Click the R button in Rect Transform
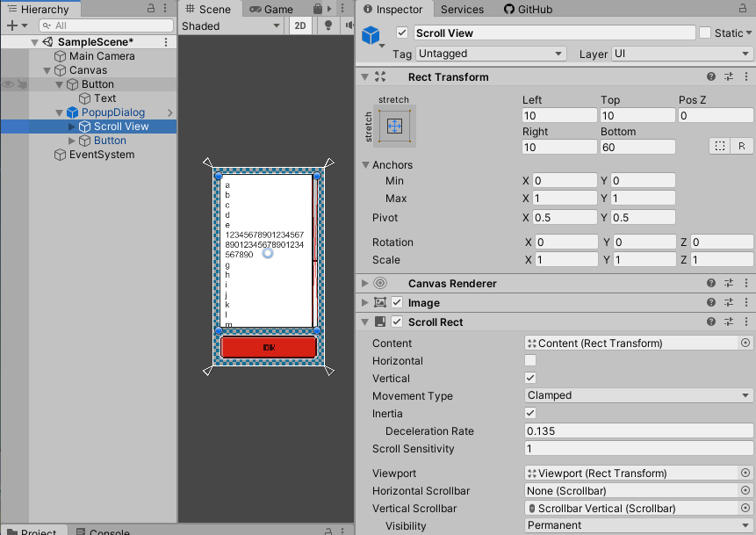Image resolution: width=756 pixels, height=535 pixels. click(742, 146)
